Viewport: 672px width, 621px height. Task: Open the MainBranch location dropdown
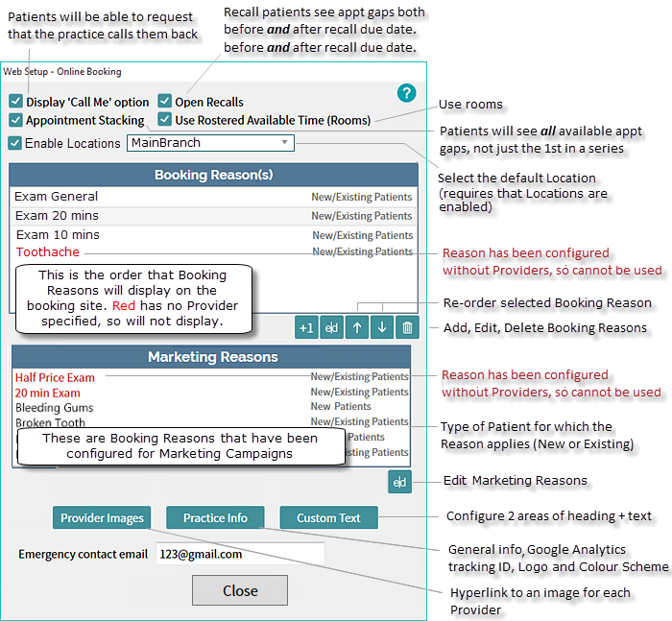pos(210,143)
